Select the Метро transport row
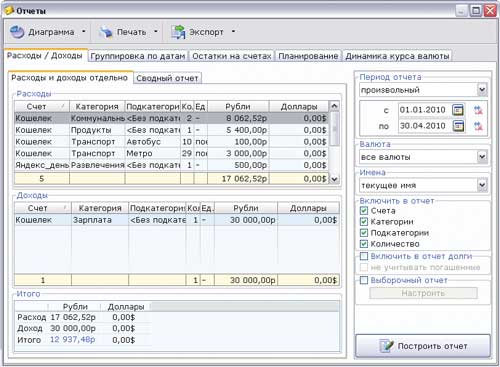This screenshot has width=500, height=367. (x=171, y=153)
